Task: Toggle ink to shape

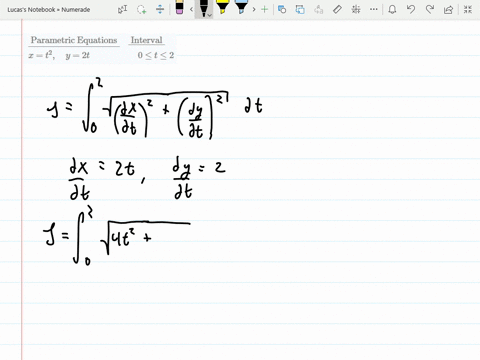Action: pos(300,9)
